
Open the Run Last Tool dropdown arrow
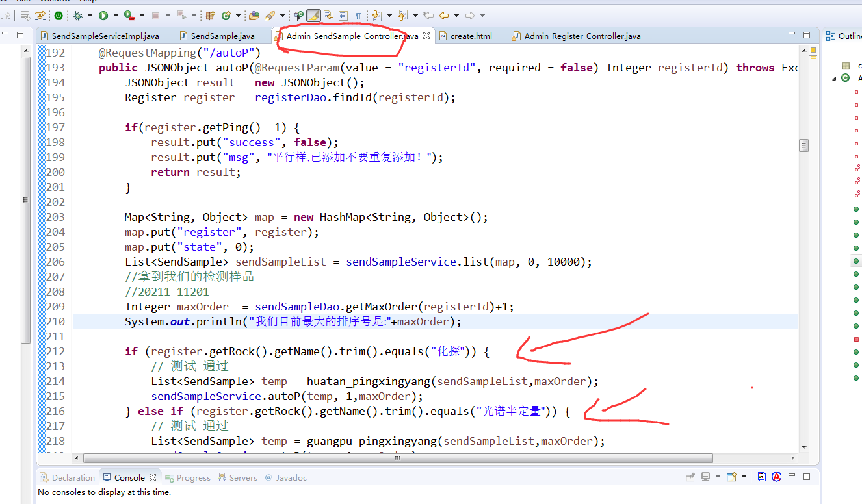pos(142,15)
